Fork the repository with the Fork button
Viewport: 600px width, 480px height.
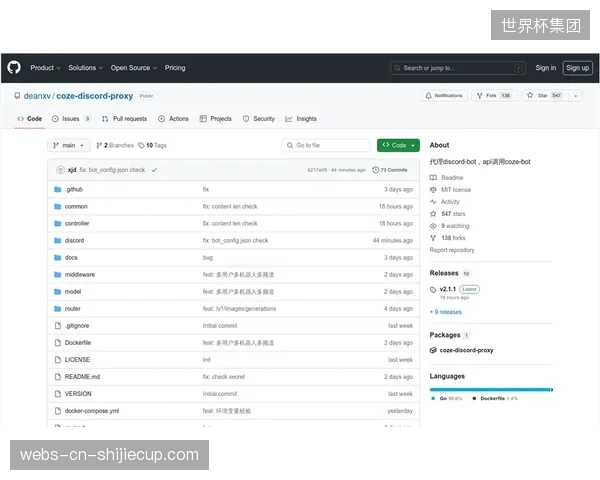point(494,96)
